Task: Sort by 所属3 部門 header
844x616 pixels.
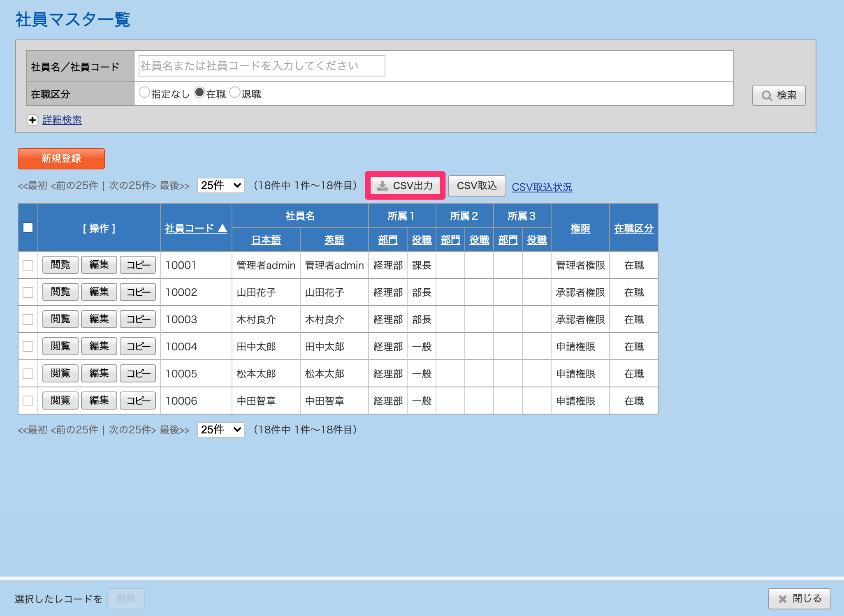Action: point(508,240)
